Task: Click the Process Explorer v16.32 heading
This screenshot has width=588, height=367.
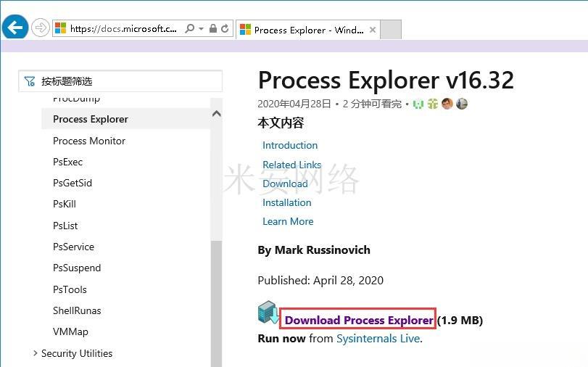Action: pos(386,80)
